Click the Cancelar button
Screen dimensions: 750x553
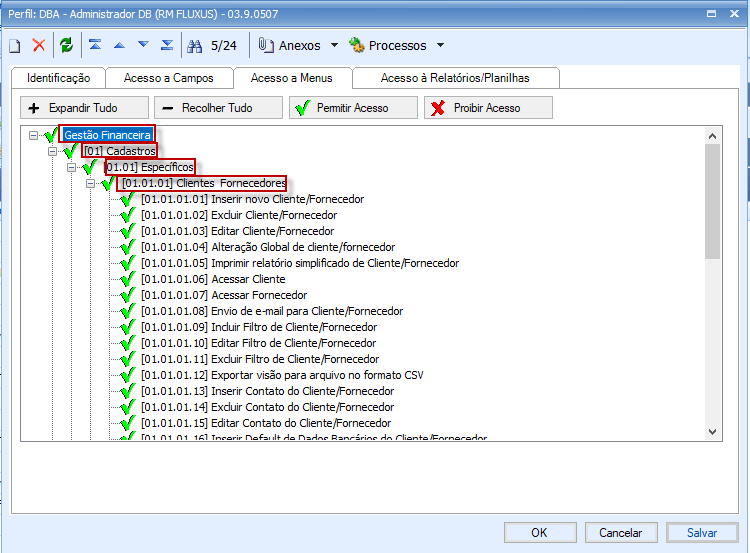click(x=621, y=532)
